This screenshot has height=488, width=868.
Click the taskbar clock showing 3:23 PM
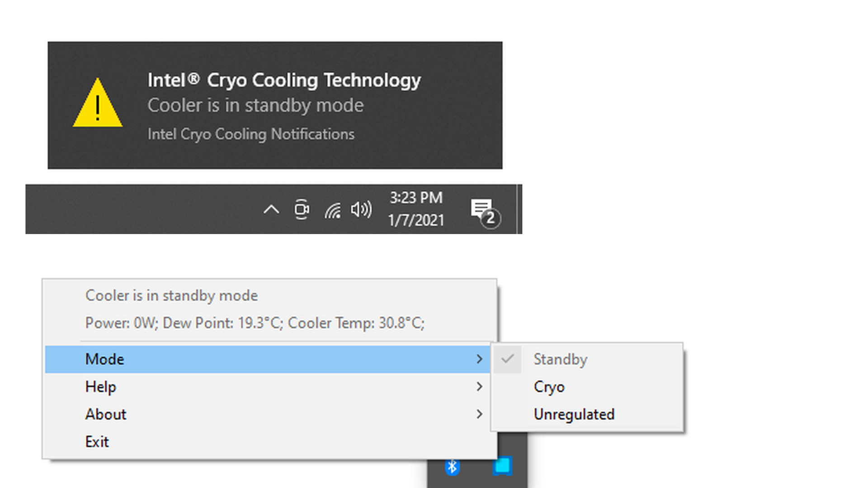(x=416, y=209)
